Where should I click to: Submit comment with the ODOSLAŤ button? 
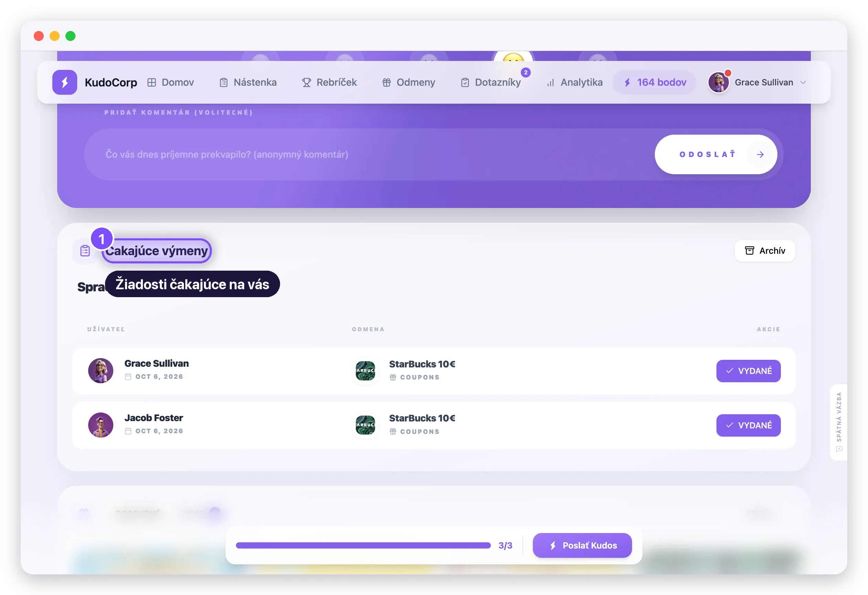pos(716,155)
